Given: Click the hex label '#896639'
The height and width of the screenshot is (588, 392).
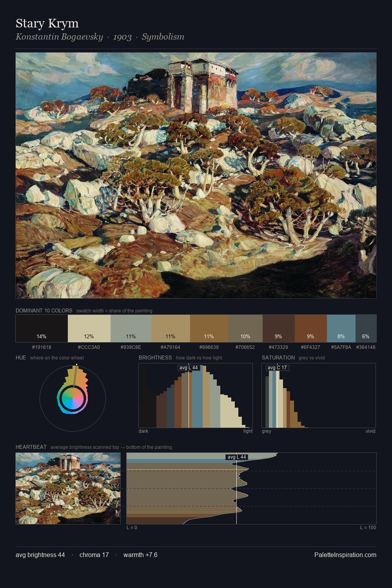Looking at the screenshot, I should point(209,347).
